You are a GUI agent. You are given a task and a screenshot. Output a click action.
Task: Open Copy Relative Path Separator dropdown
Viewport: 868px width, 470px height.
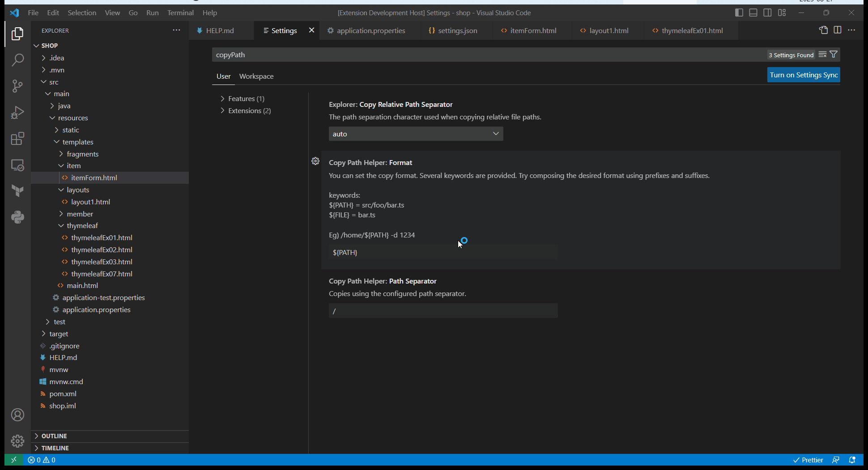[416, 134]
